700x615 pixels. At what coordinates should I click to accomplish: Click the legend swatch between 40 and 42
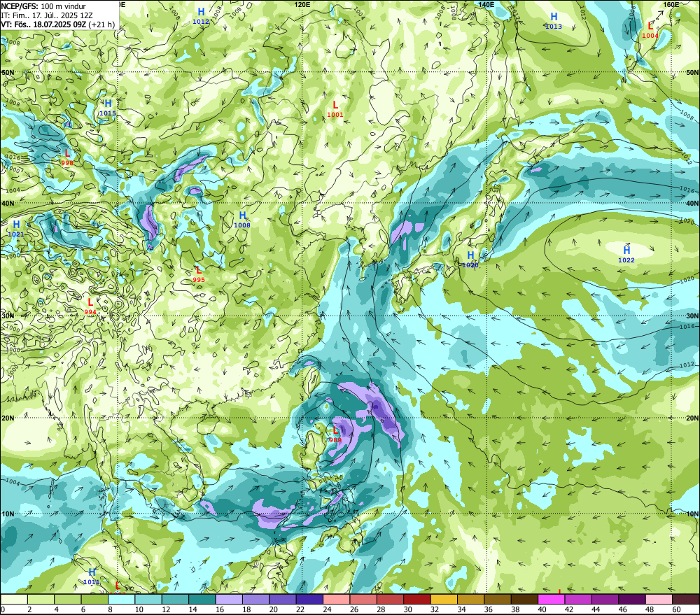point(552,599)
